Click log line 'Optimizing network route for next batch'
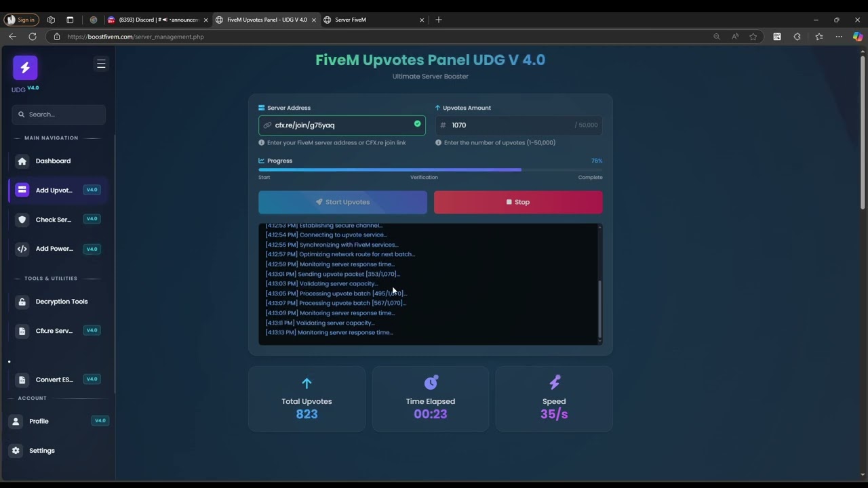868x488 pixels. pos(340,254)
